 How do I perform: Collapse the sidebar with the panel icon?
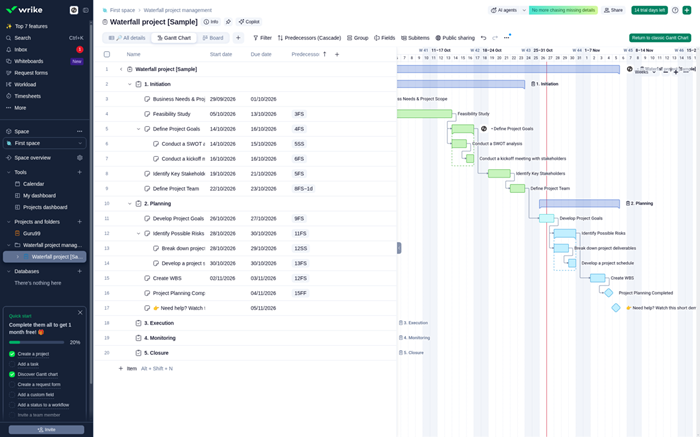tap(86, 10)
